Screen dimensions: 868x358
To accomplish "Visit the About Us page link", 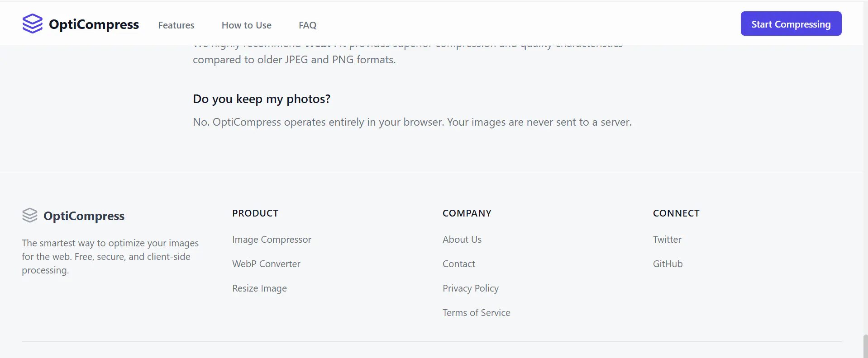I will coord(462,240).
